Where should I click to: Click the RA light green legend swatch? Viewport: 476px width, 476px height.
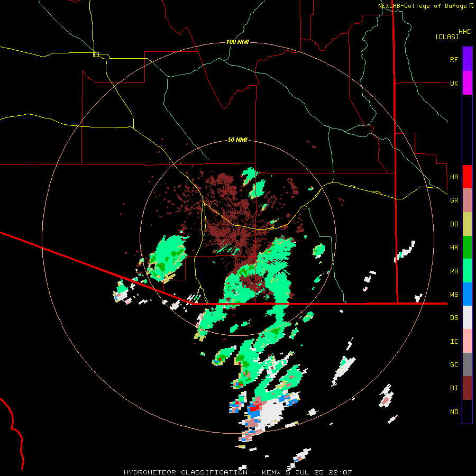467,271
